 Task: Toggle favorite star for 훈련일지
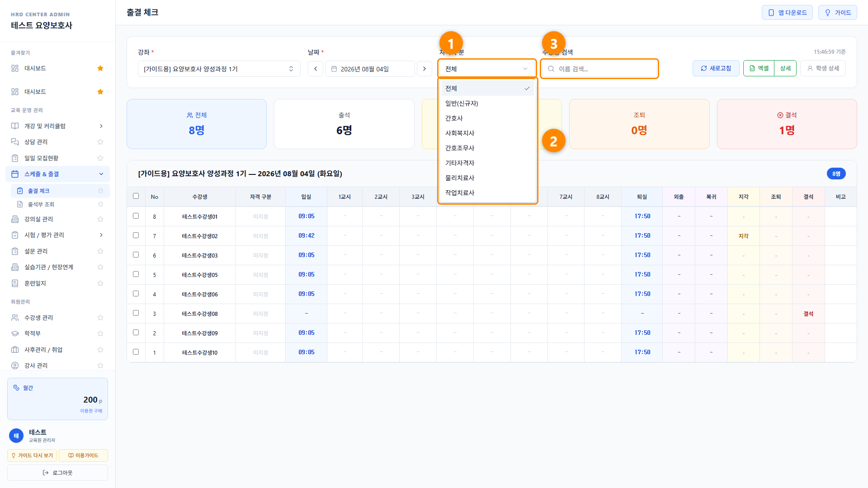100,283
